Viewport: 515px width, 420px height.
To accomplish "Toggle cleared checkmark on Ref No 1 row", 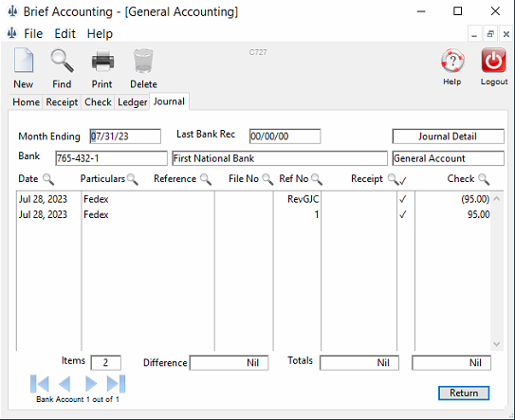I will pos(403,215).
